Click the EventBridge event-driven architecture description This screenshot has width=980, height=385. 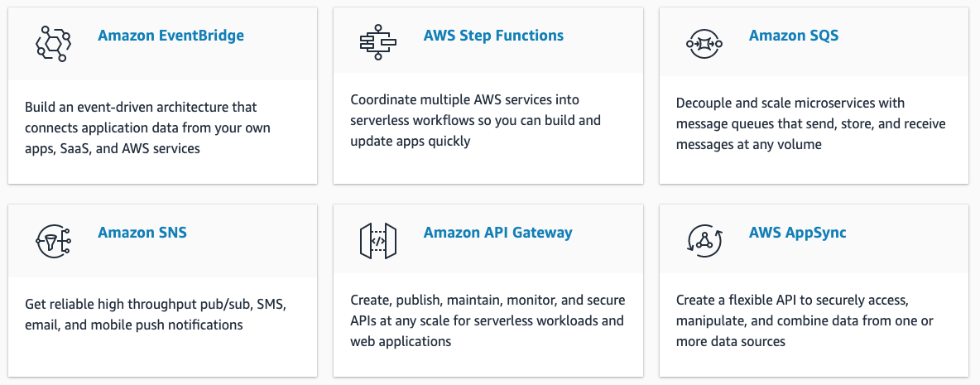click(150, 128)
